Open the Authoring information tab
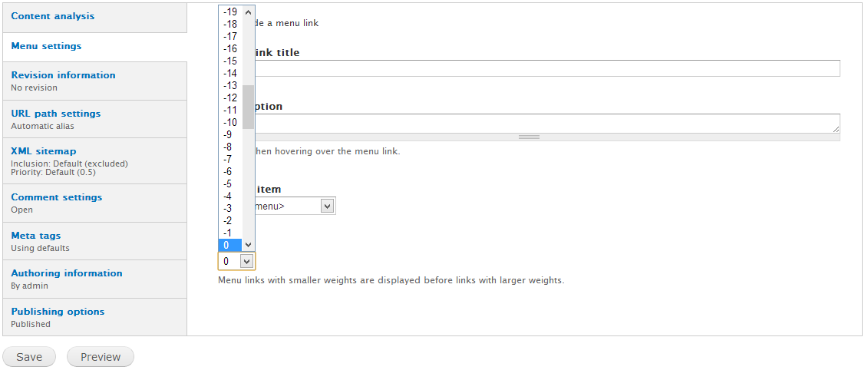Viewport: 868px width, 380px height. [x=67, y=273]
